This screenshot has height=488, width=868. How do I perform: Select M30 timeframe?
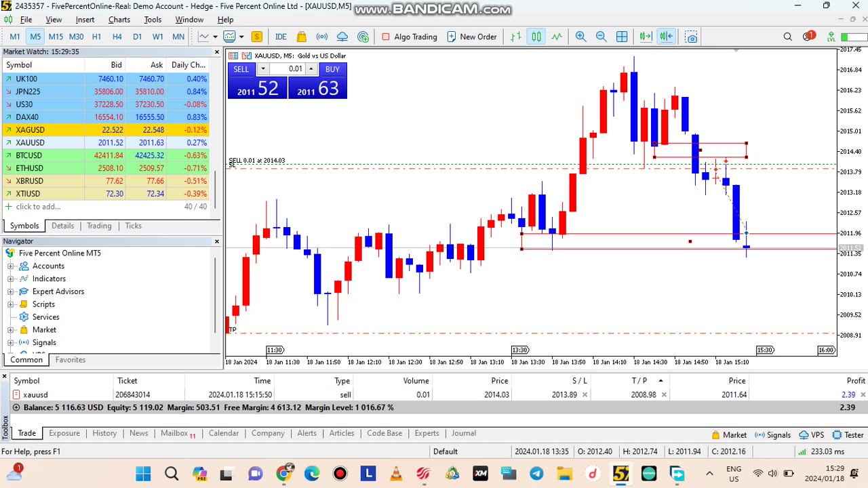click(76, 37)
